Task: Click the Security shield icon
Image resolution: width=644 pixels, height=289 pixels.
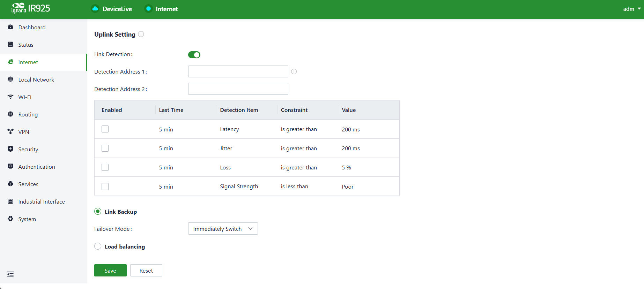Action: click(10, 149)
